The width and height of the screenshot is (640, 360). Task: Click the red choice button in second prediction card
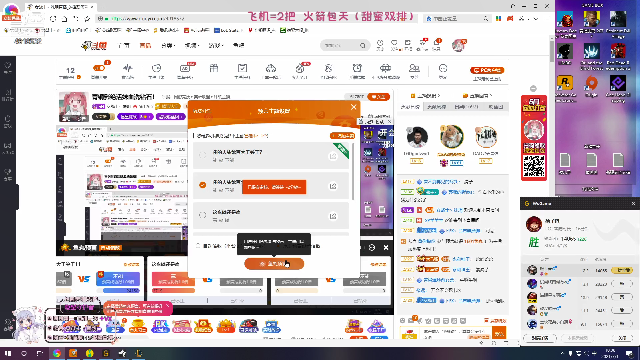173,279
